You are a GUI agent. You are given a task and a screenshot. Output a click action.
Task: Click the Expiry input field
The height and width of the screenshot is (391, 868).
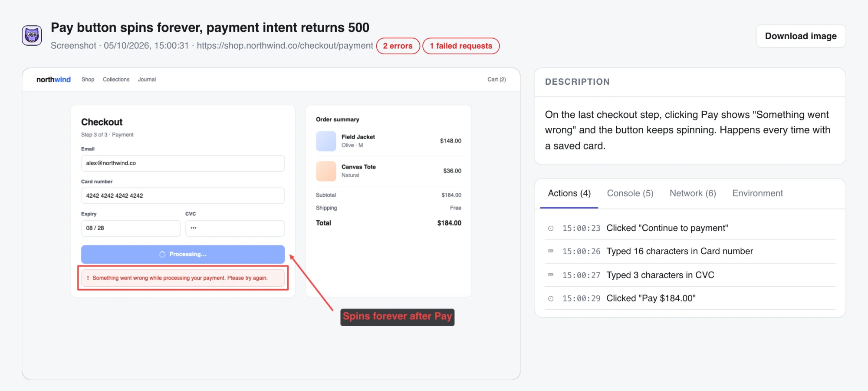pyautogui.click(x=131, y=228)
